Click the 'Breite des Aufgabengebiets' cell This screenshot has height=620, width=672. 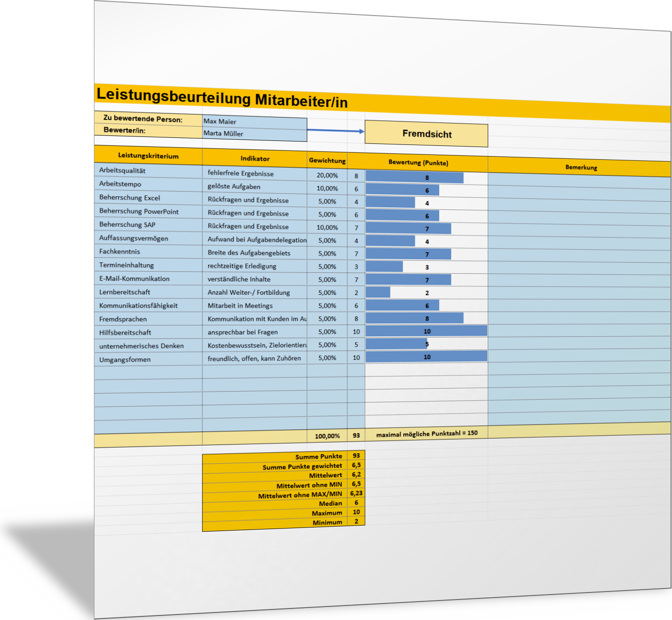[x=255, y=253]
